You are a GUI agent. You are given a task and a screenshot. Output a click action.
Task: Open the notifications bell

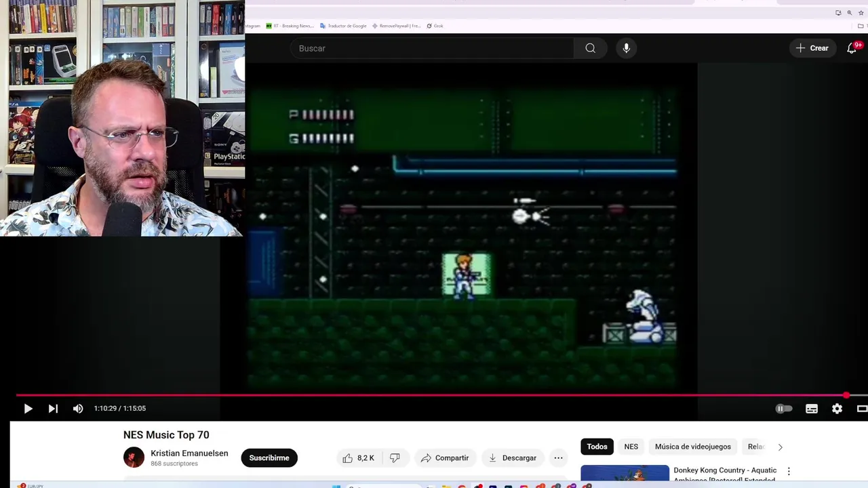pos(852,48)
